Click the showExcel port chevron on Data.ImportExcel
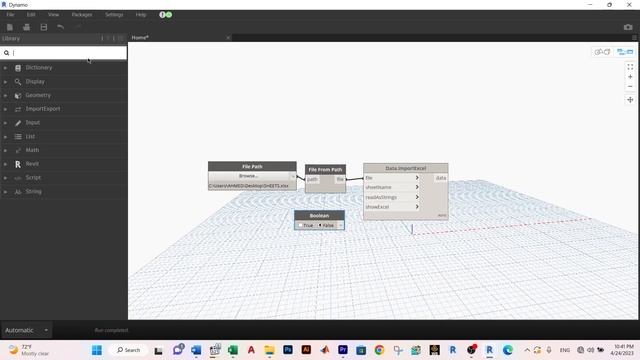Screen dimensions: 640x360 click(x=417, y=207)
